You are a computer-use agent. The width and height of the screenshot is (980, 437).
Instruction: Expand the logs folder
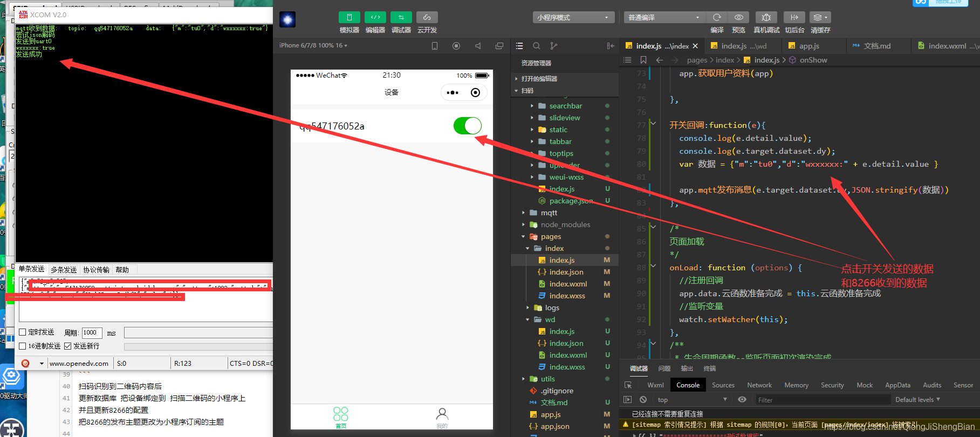tap(552, 308)
